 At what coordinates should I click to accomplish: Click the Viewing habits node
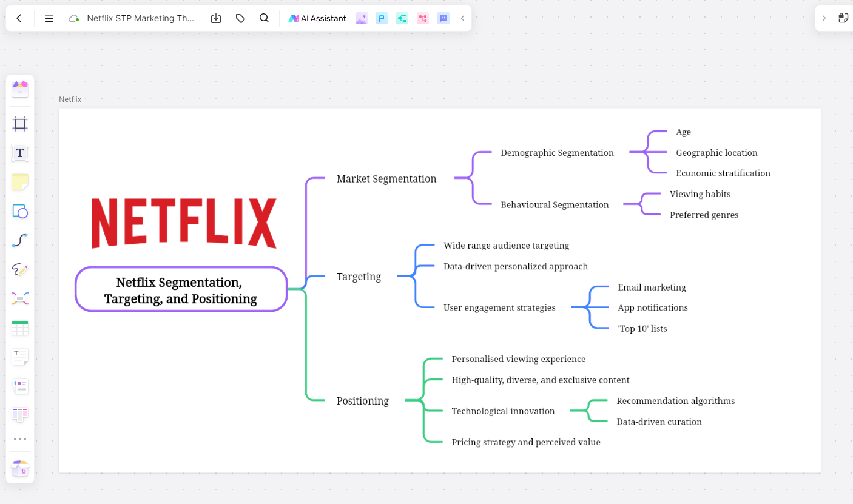coord(700,194)
